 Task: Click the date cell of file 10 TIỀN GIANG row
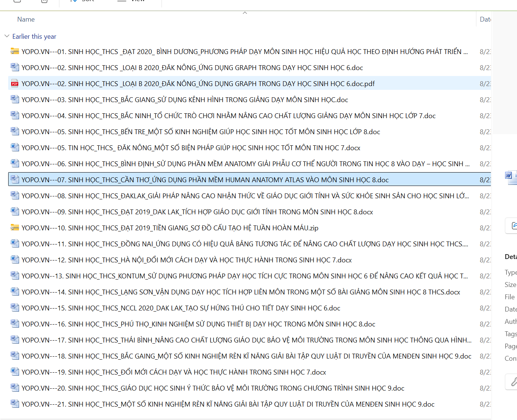tap(485, 228)
